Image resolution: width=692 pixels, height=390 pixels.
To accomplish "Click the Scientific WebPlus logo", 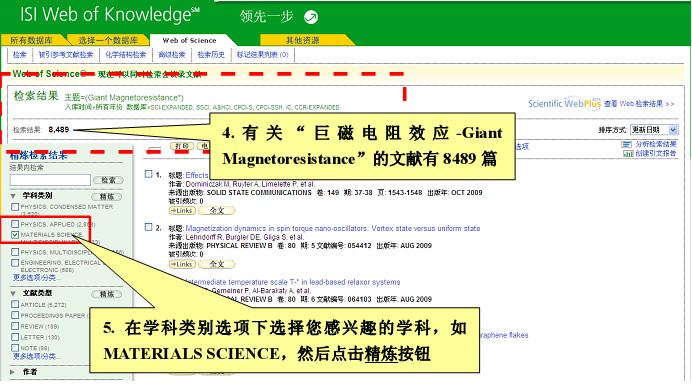I will point(564,103).
